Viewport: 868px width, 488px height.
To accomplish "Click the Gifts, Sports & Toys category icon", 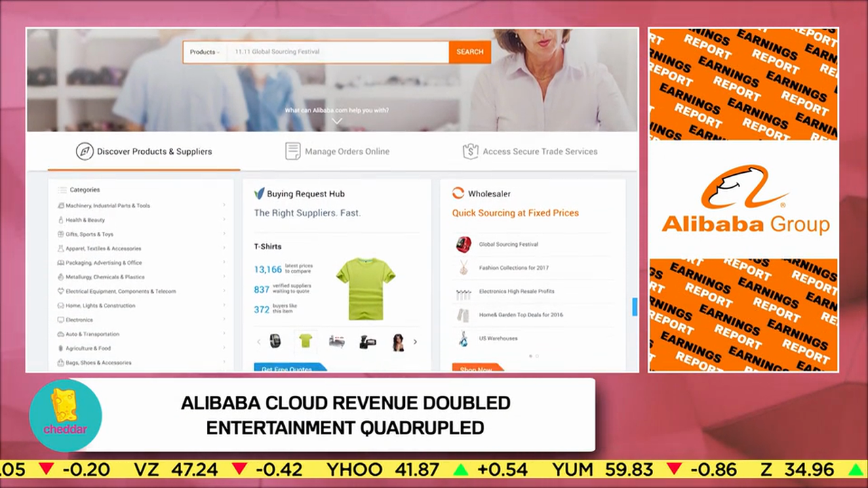I will (x=60, y=234).
